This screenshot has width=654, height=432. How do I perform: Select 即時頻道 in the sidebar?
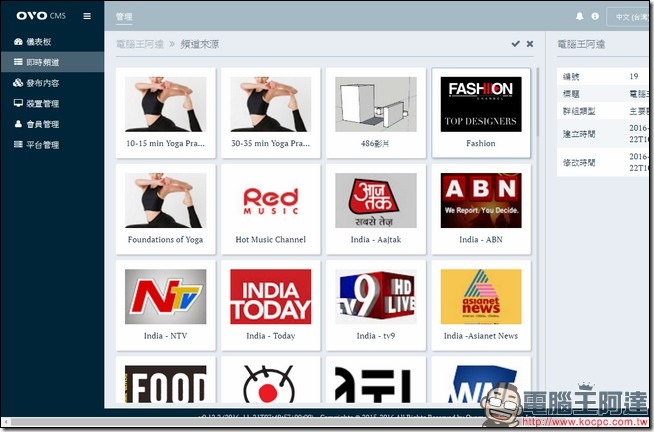[52, 62]
